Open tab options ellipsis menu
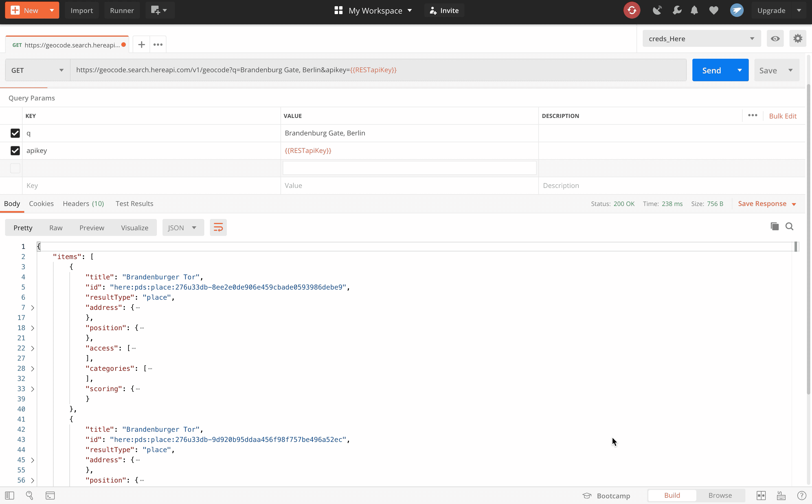This screenshot has height=504, width=812. coord(158,45)
